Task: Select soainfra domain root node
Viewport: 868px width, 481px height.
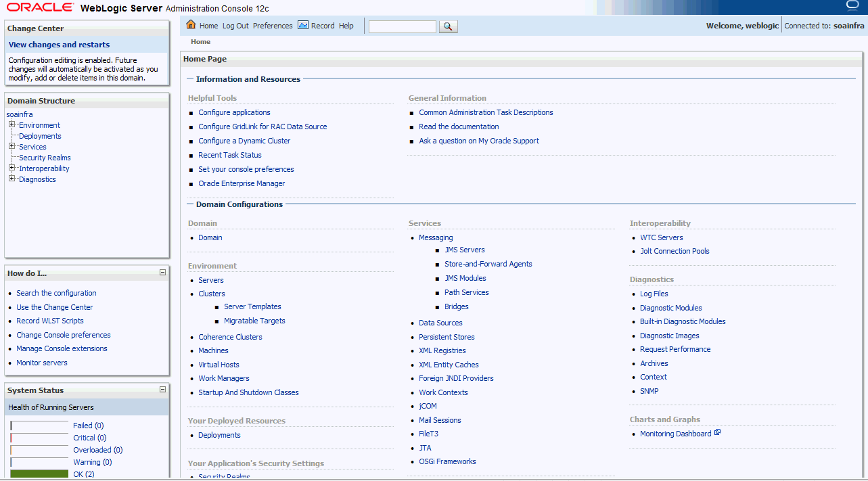Action: pos(20,114)
